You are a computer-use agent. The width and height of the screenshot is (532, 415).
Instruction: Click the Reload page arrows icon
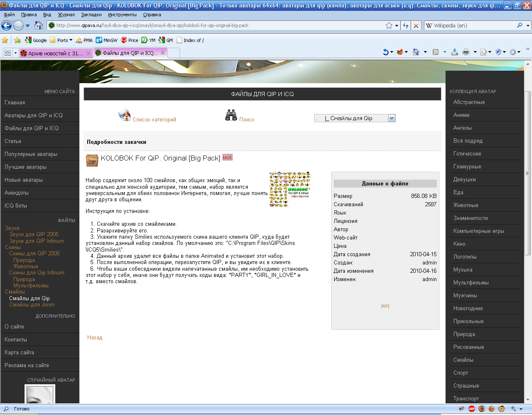coord(406,26)
